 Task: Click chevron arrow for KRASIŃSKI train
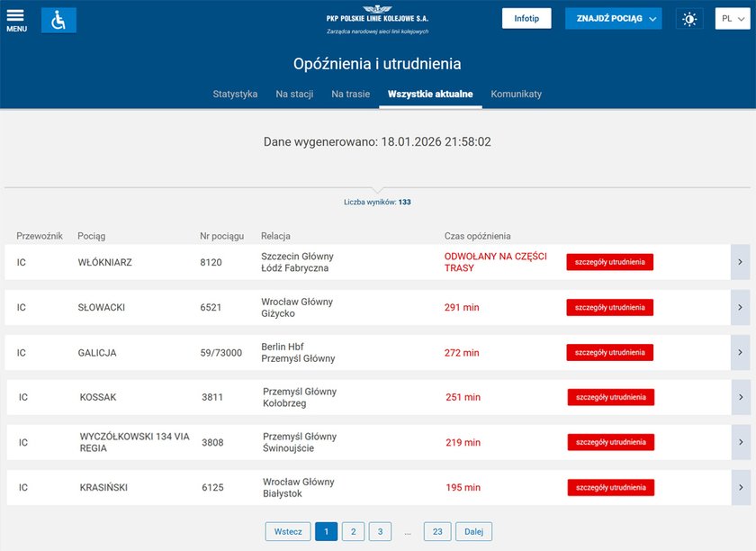(741, 487)
